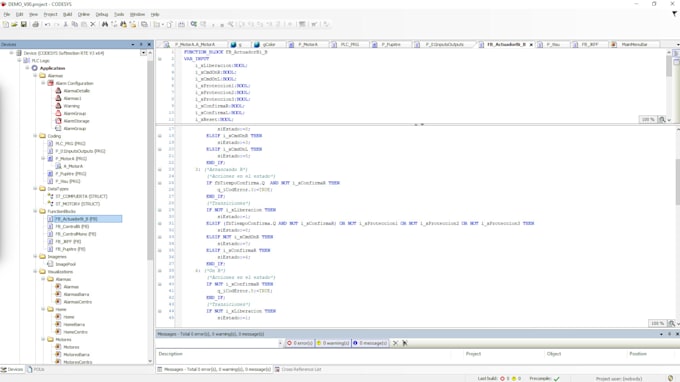This screenshot has height=382, width=680.
Task: Click the Delete X toolbar icon
Action: point(92,25)
